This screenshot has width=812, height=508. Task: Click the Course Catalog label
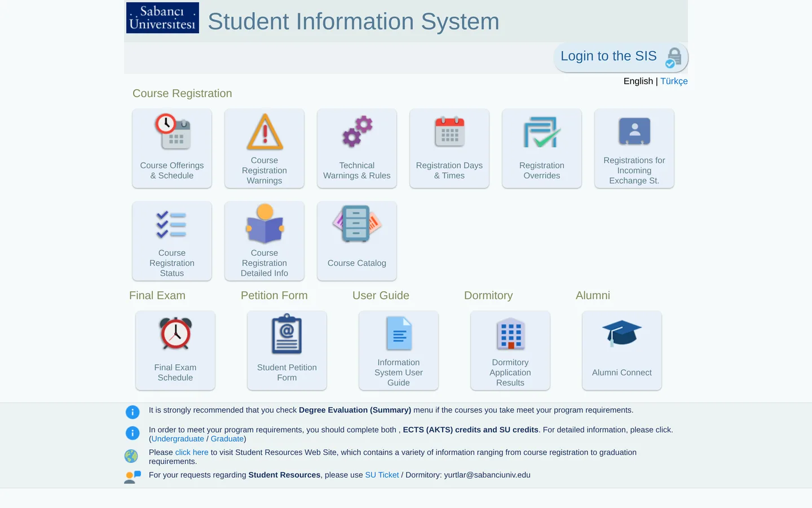(357, 263)
